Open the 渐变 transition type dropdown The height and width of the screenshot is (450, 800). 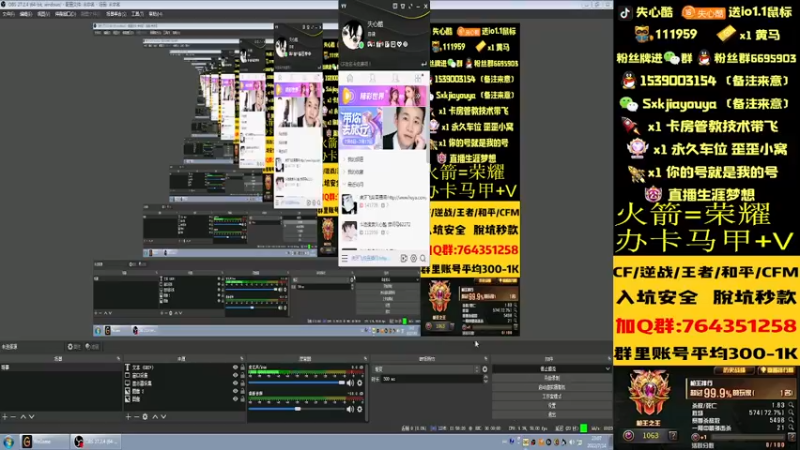(x=427, y=369)
